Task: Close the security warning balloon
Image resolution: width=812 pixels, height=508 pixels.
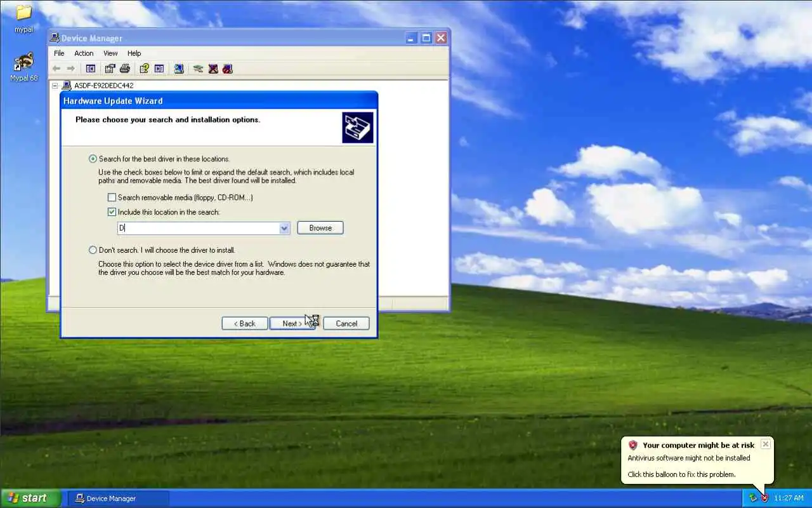Action: click(766, 444)
